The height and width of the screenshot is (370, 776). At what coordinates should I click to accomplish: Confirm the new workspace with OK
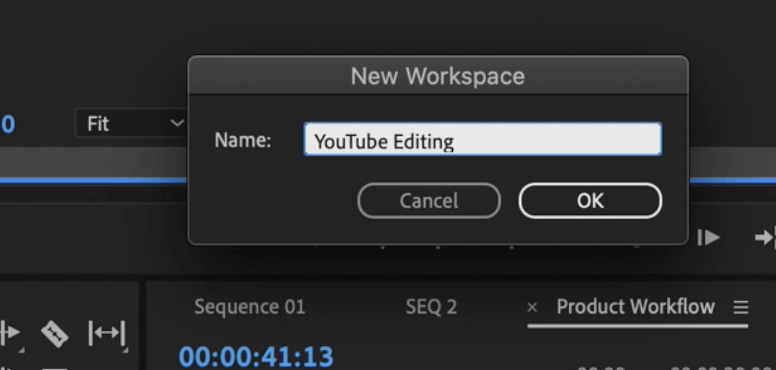point(590,201)
